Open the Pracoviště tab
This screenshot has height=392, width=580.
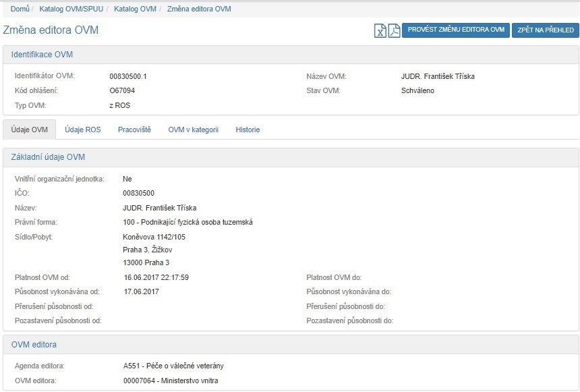click(x=134, y=130)
